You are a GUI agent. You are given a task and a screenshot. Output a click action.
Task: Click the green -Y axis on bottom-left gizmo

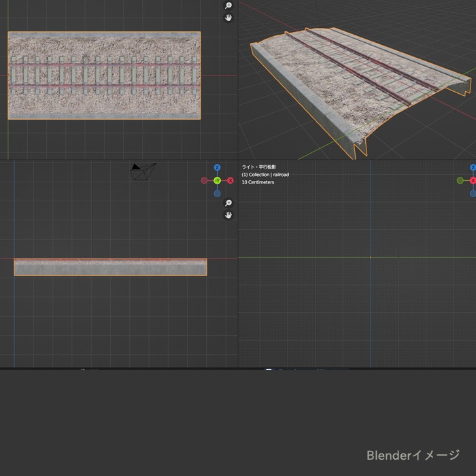(217, 181)
